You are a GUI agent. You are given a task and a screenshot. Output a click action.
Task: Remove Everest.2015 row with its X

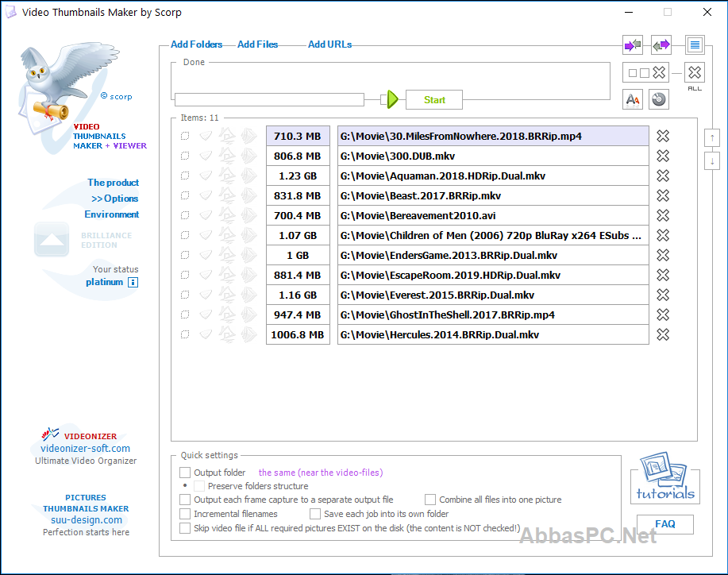click(663, 295)
